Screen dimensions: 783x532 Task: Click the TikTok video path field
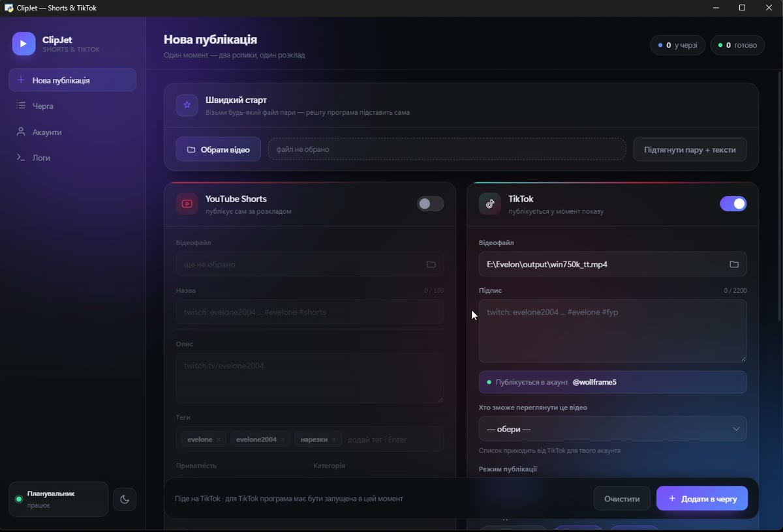point(613,265)
